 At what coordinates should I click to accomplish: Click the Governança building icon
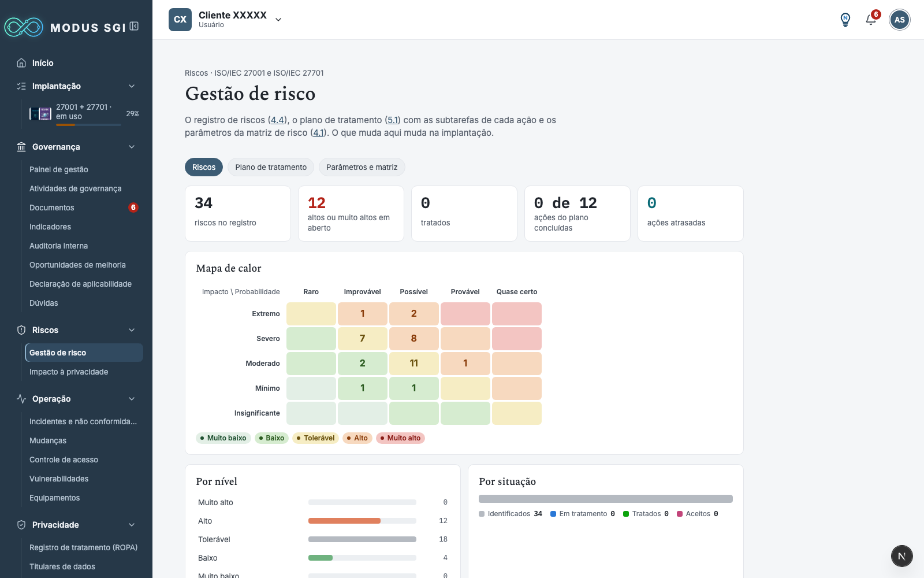click(x=21, y=147)
